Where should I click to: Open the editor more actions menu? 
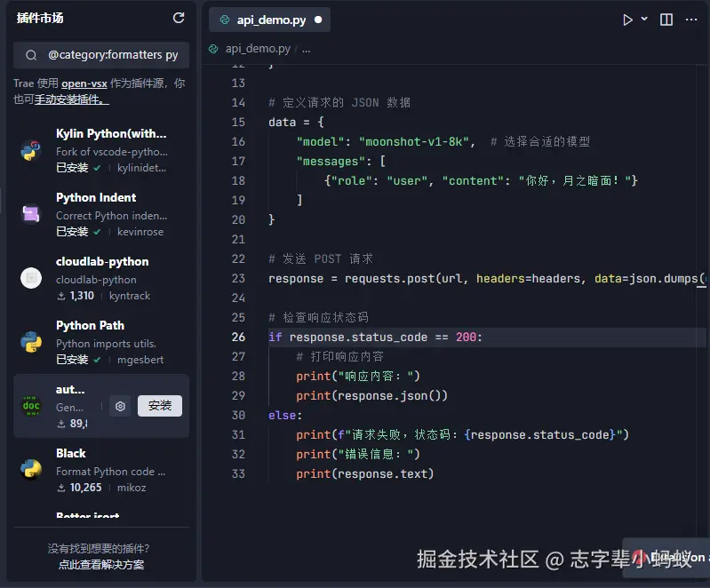pyautogui.click(x=691, y=20)
